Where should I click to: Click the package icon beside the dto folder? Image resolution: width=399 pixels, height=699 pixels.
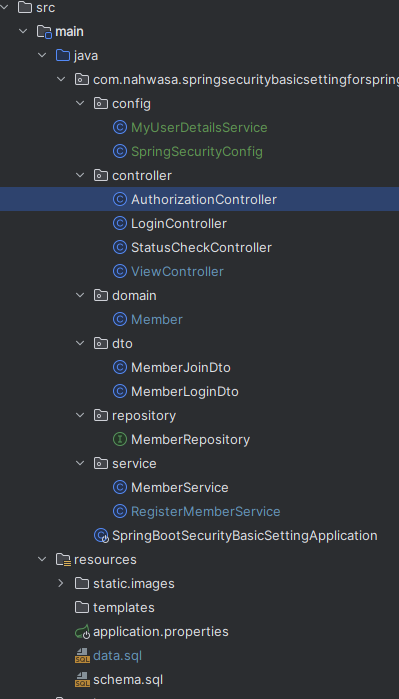point(101,344)
